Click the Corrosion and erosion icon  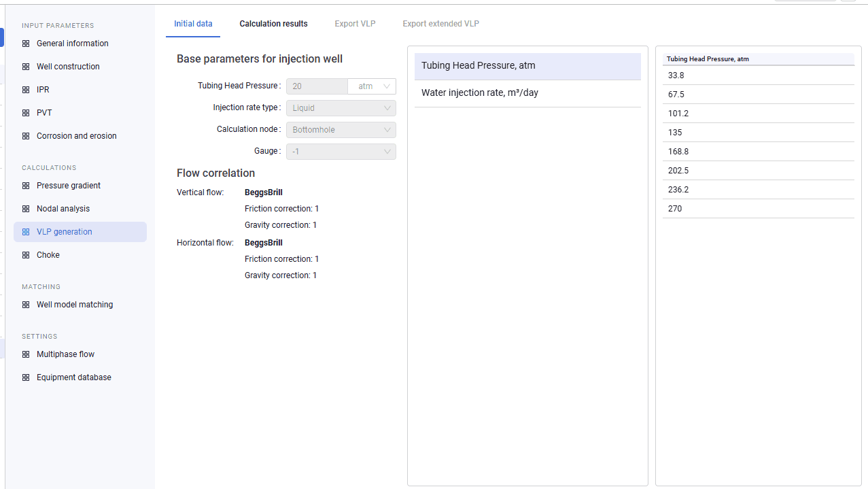click(x=26, y=136)
